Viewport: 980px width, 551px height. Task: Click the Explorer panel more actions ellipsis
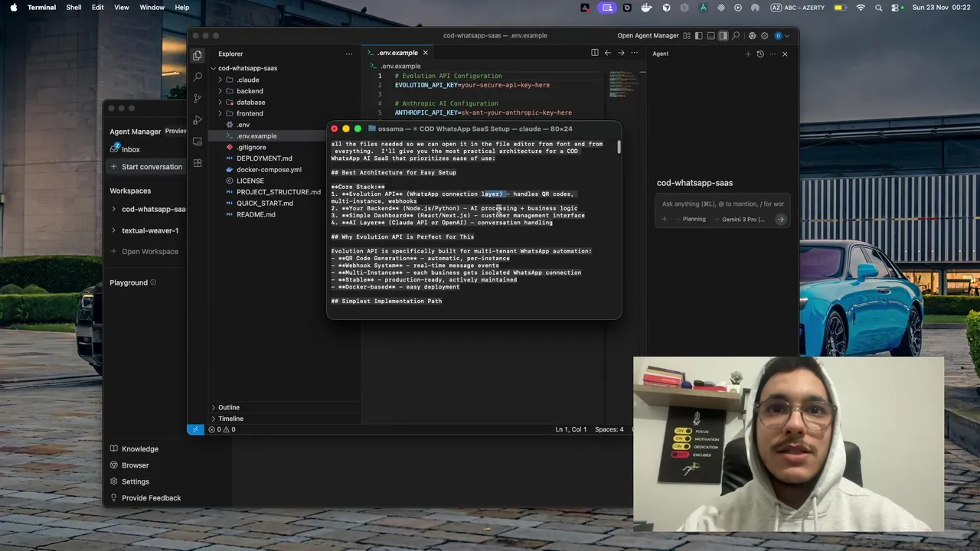(349, 54)
